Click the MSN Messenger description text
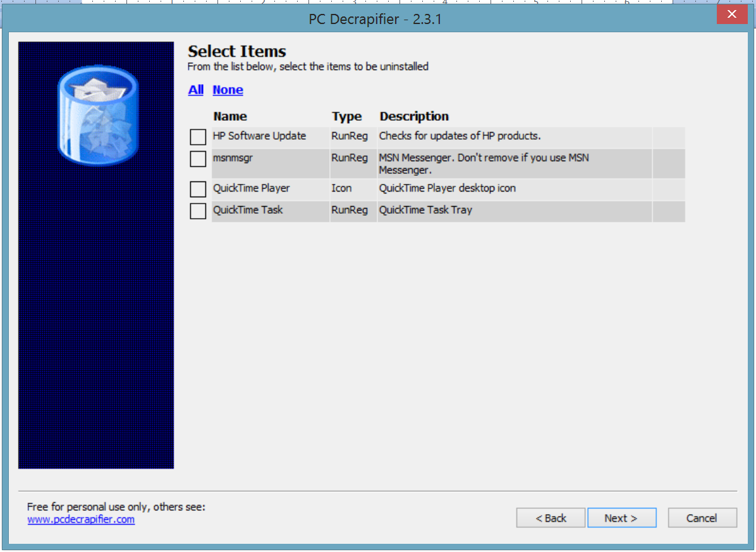The image size is (756, 552). click(484, 164)
